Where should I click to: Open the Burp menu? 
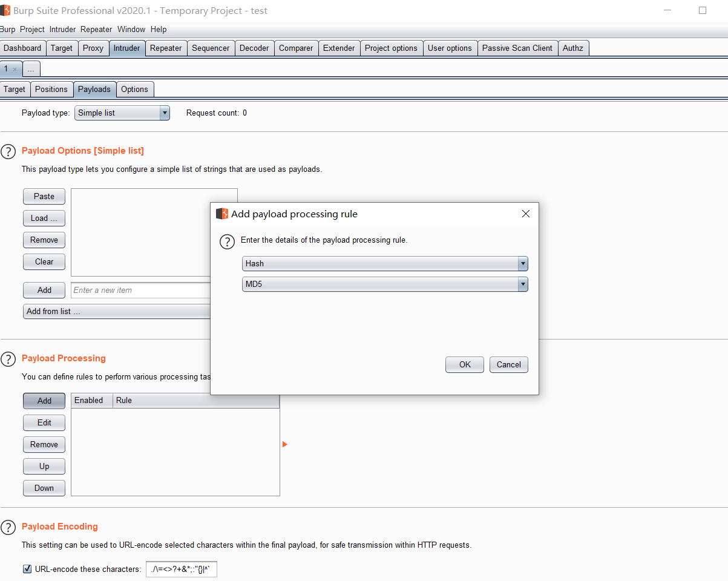(8, 29)
